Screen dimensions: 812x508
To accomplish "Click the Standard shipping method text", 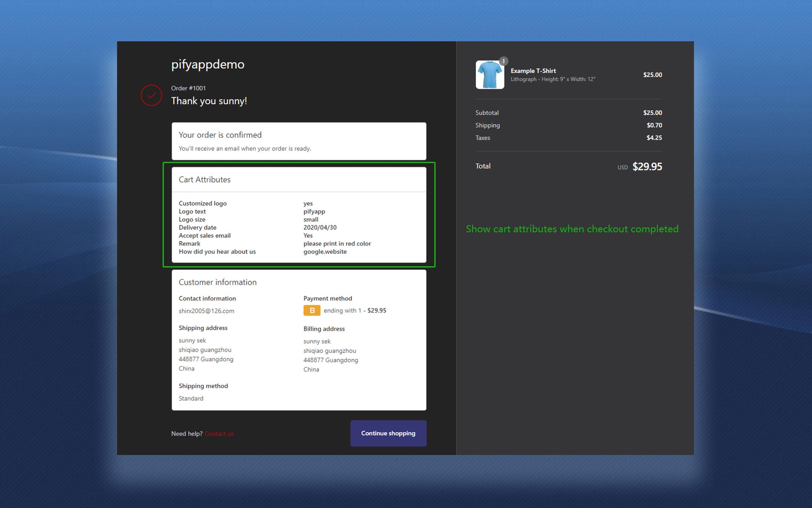I will [191, 398].
